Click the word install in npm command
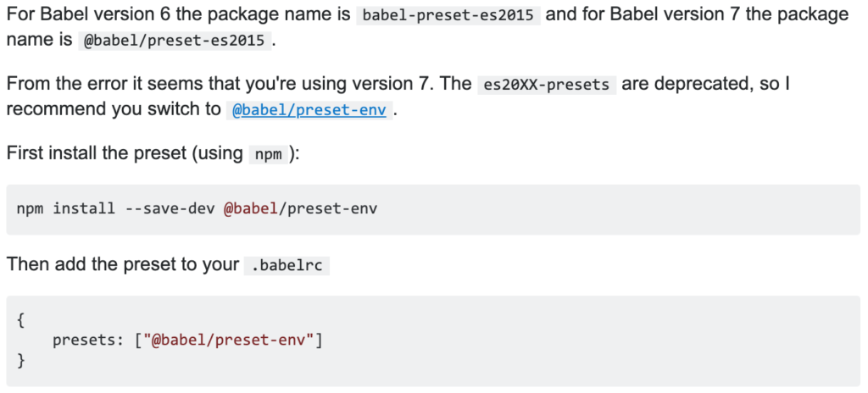 84,209
